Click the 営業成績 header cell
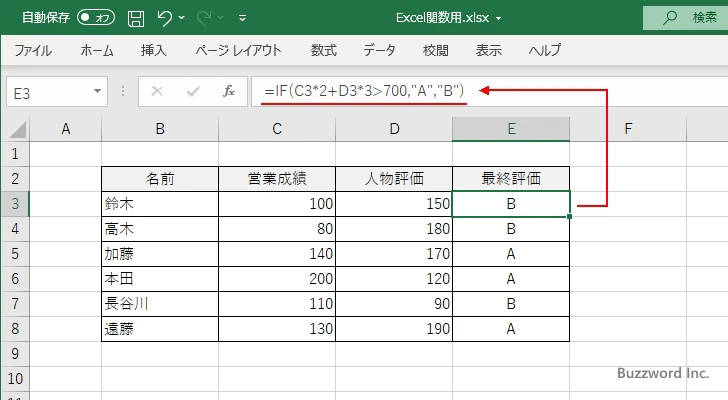The height and width of the screenshot is (400, 728). [x=277, y=179]
